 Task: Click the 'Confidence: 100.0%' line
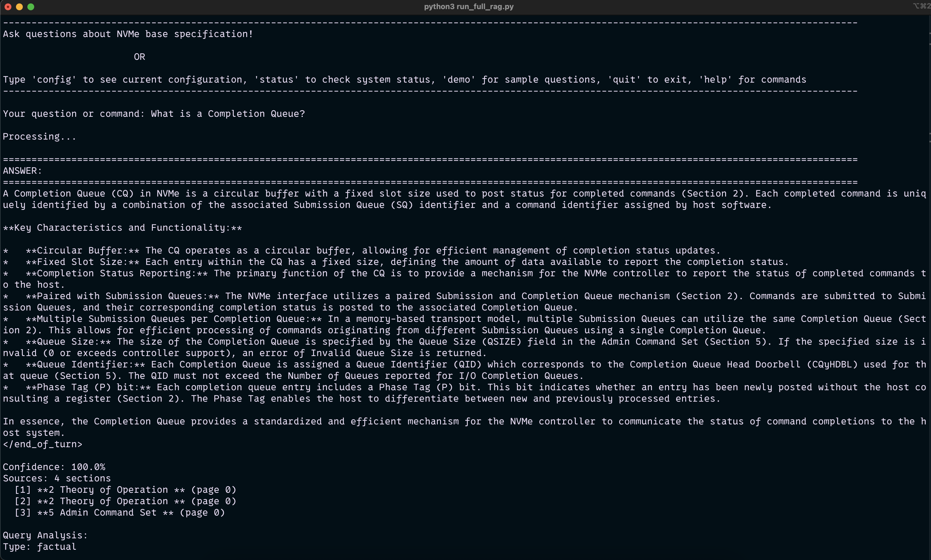(54, 467)
